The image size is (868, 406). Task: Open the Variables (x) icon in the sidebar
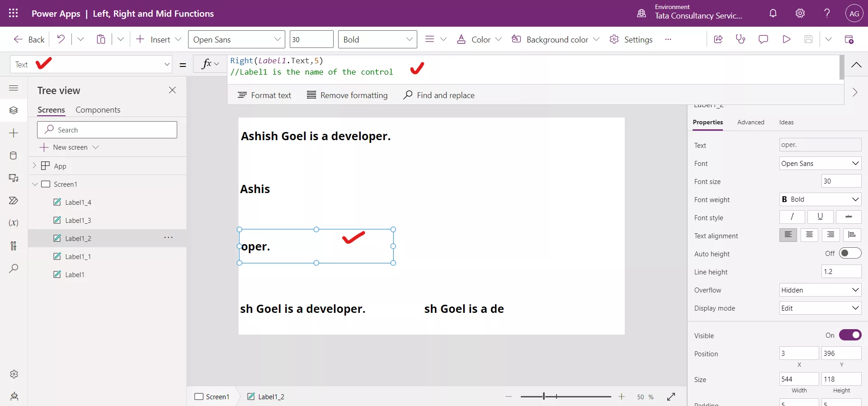coord(14,223)
